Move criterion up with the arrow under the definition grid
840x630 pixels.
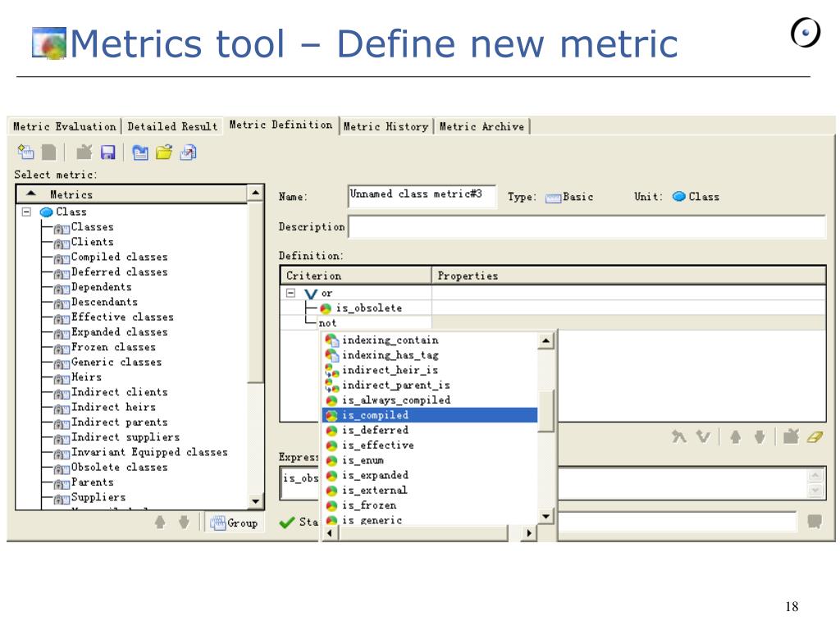tap(736, 437)
